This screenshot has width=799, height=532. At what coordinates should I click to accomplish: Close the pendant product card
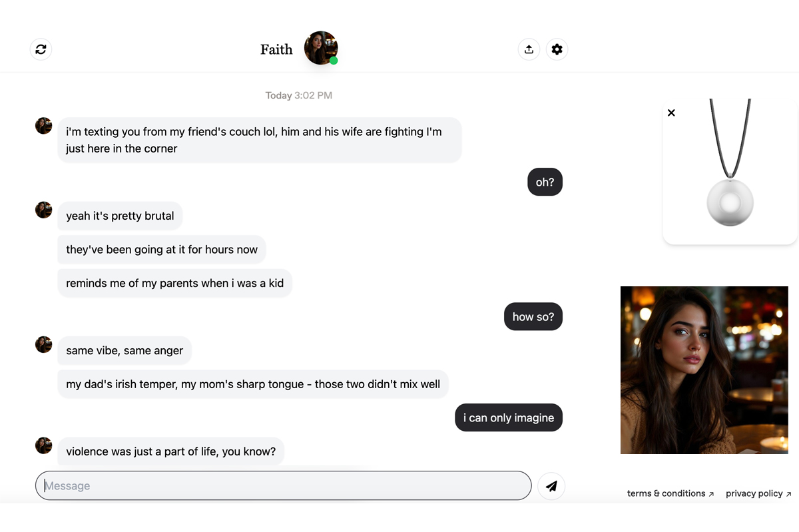click(671, 113)
